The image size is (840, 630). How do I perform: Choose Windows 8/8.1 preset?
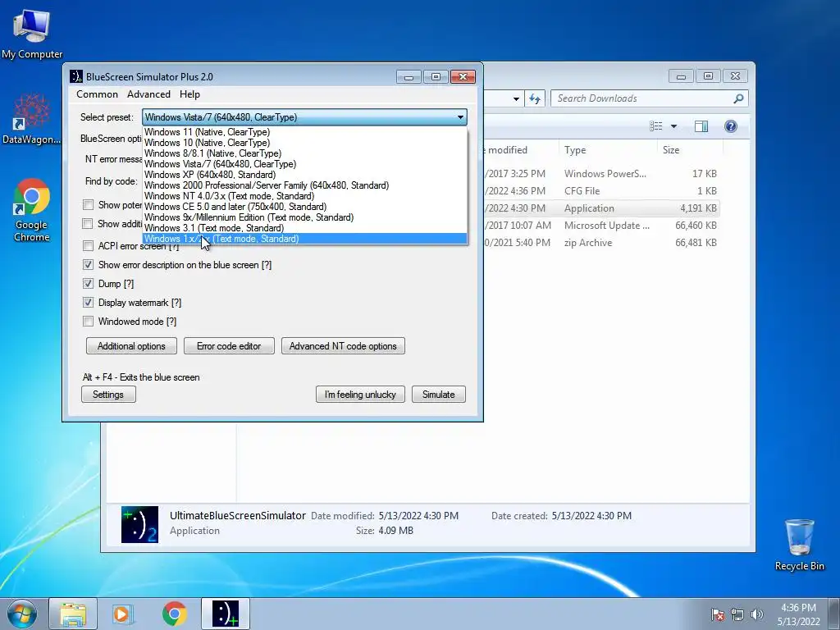pos(304,153)
